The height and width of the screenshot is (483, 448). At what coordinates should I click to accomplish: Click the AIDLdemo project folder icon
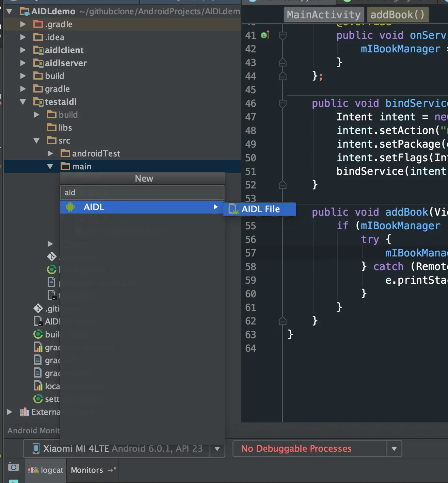point(25,12)
